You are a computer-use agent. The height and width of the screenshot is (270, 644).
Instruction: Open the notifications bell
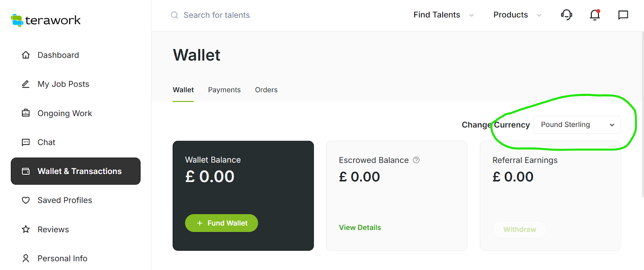(x=595, y=15)
